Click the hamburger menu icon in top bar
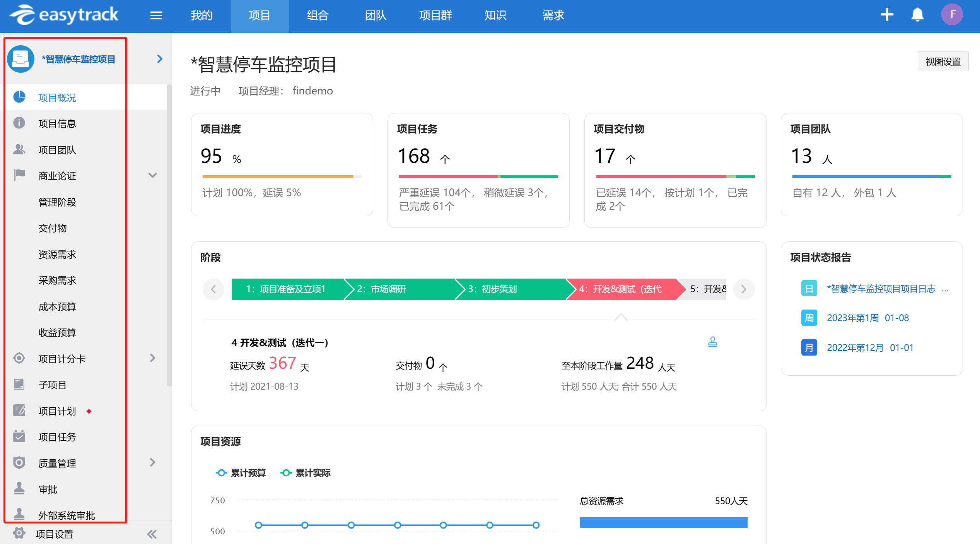This screenshot has width=980, height=544. [156, 15]
